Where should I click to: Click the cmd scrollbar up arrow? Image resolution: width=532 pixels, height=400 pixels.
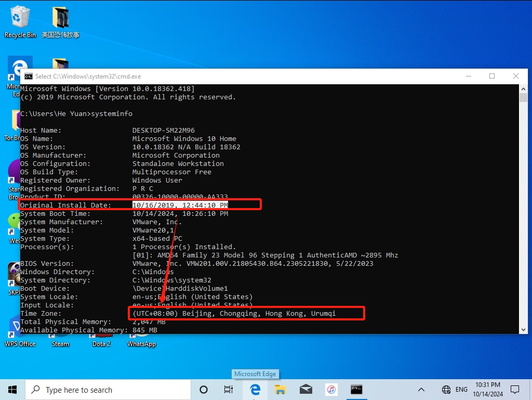tap(523, 89)
